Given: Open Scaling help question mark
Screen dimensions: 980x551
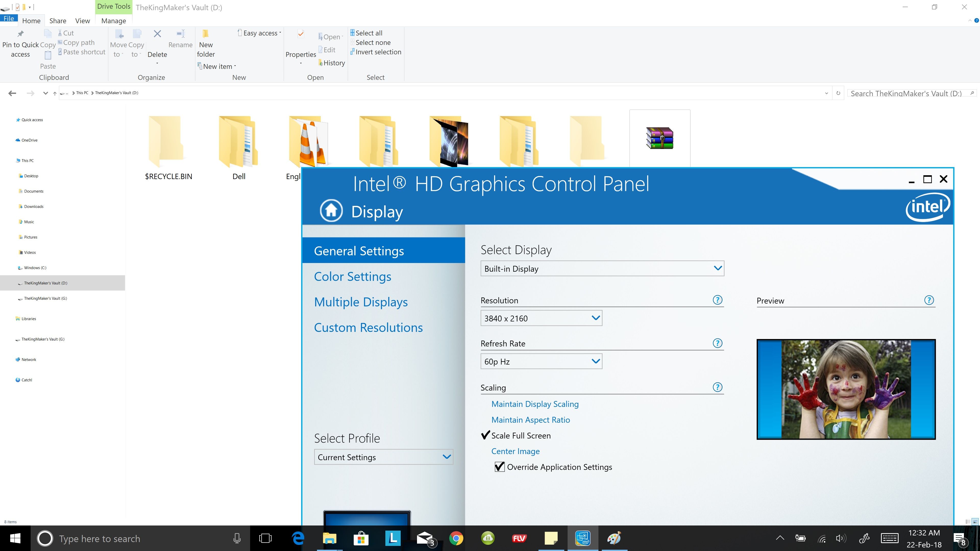Looking at the screenshot, I should 717,387.
